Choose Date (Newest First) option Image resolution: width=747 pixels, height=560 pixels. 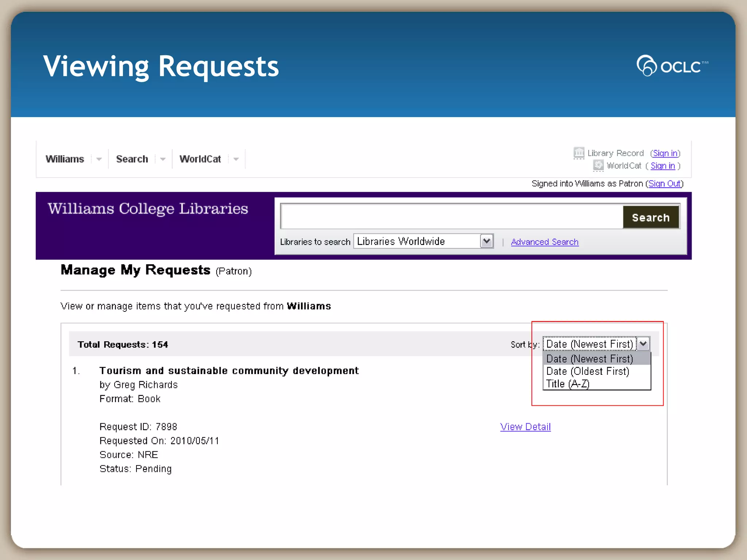[x=597, y=359]
